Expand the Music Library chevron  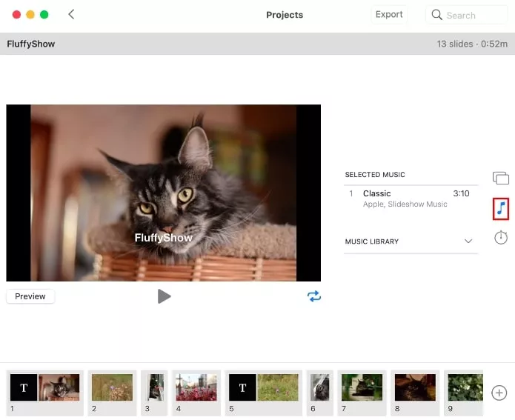coord(468,241)
